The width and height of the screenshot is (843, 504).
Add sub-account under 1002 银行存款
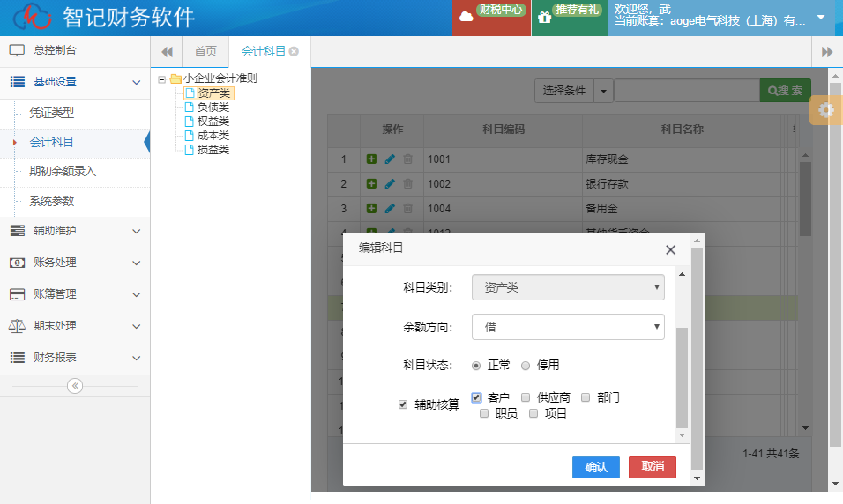click(371, 184)
